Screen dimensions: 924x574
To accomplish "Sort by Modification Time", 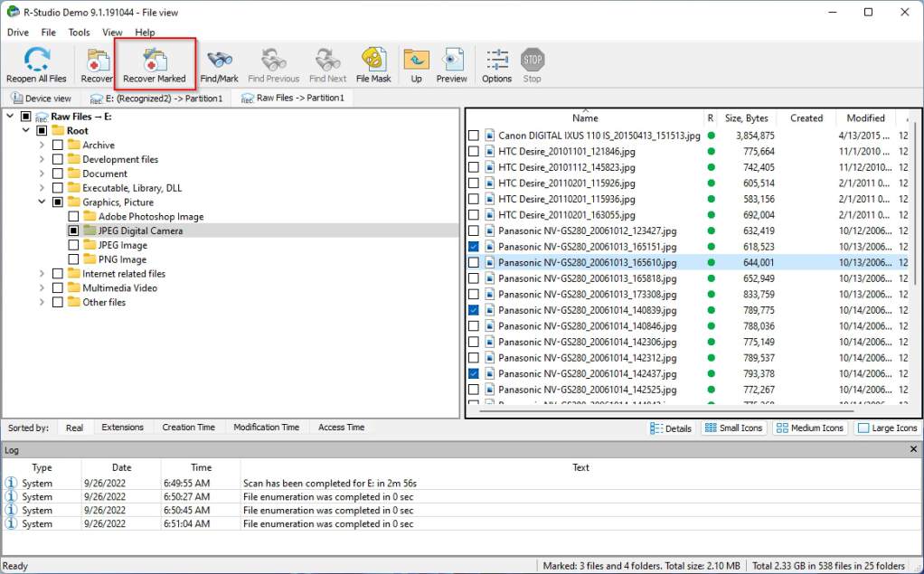I will point(267,428).
